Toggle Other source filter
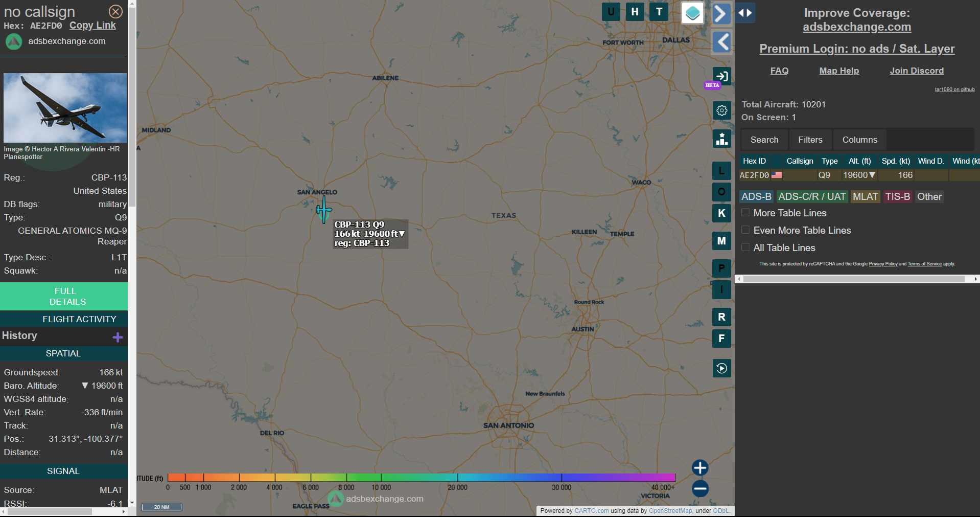 point(929,196)
